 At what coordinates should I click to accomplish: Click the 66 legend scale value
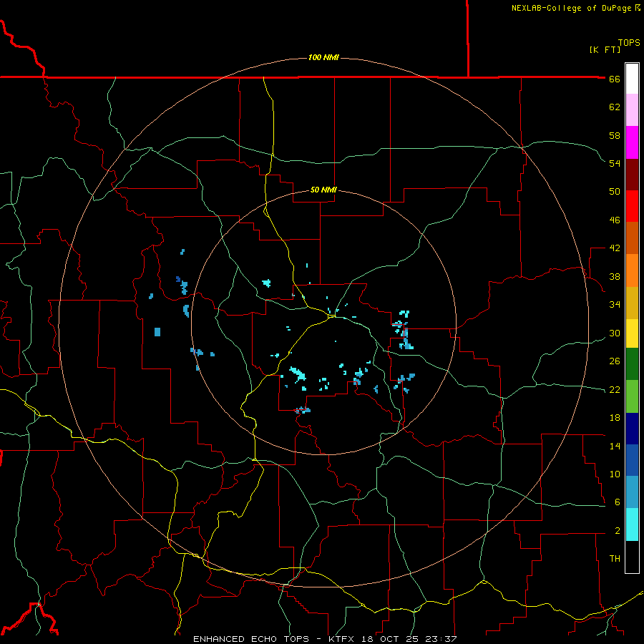coord(615,79)
